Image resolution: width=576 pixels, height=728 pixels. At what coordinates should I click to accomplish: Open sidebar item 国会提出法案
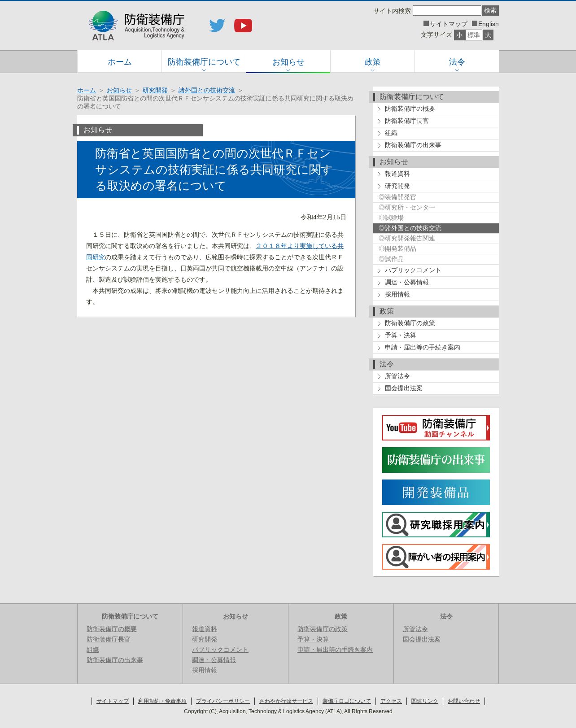click(436, 388)
